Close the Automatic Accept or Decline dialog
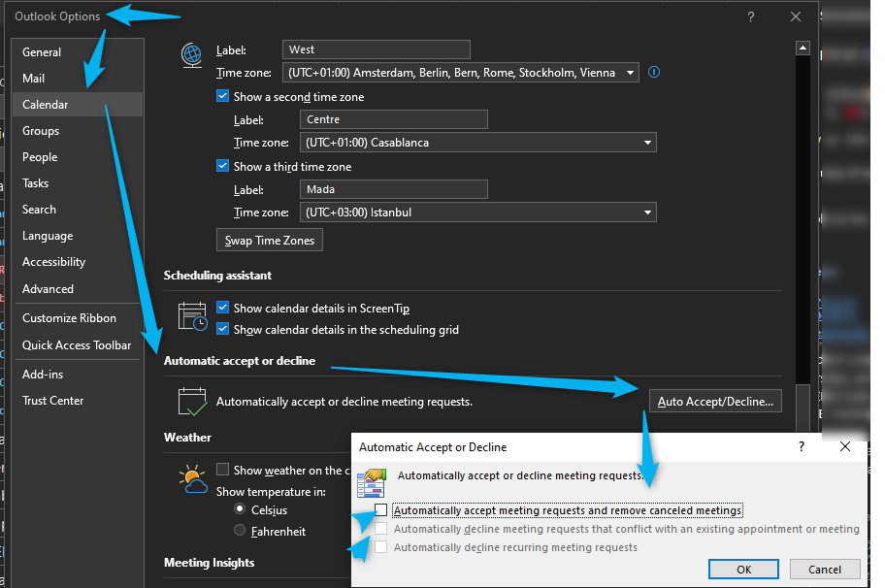Screen dimensions: 885x588 (x=845, y=447)
